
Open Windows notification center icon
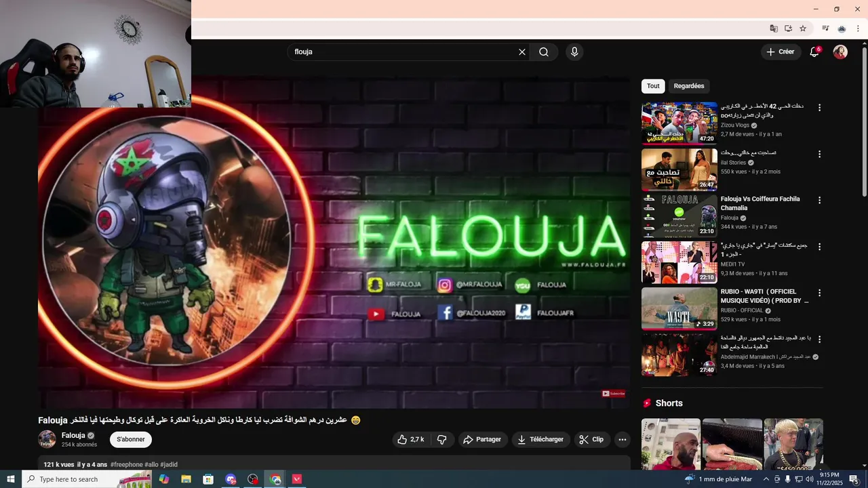[854, 479]
